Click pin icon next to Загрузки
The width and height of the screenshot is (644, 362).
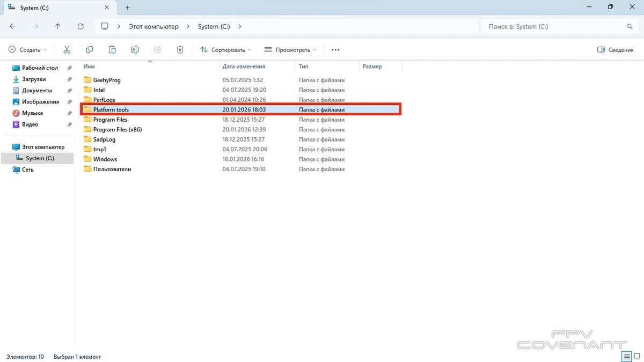tap(69, 79)
